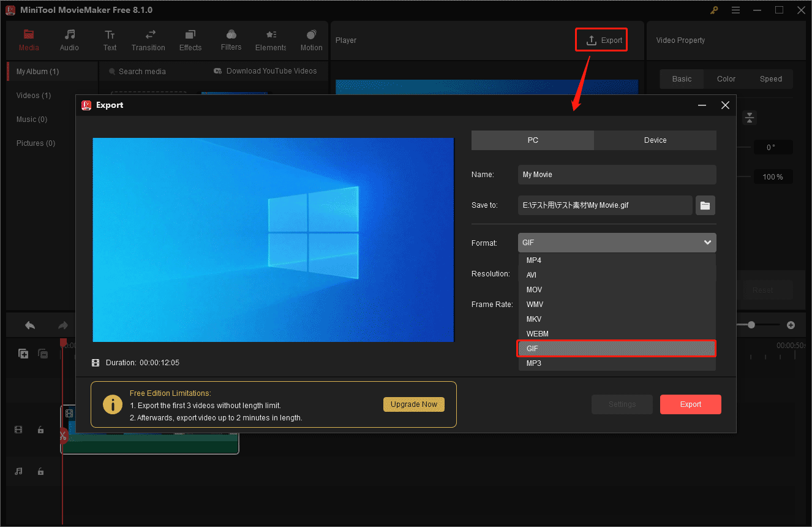
Task: Click the Name field with My Movie
Action: [x=617, y=175]
